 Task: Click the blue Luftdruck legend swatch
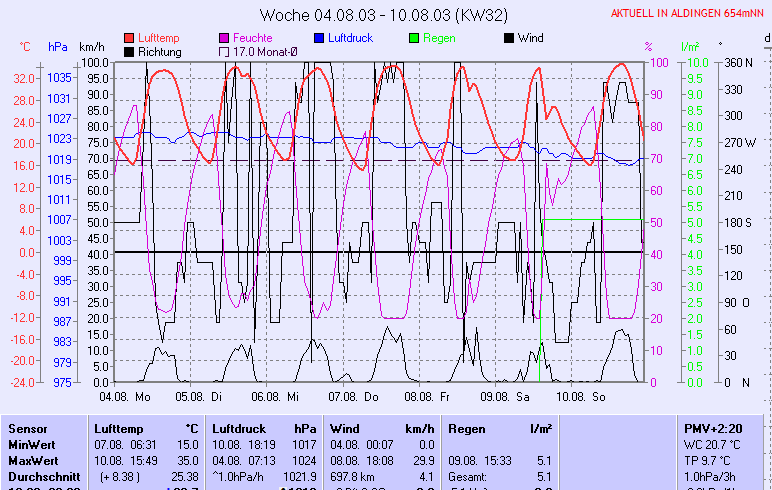coord(319,38)
